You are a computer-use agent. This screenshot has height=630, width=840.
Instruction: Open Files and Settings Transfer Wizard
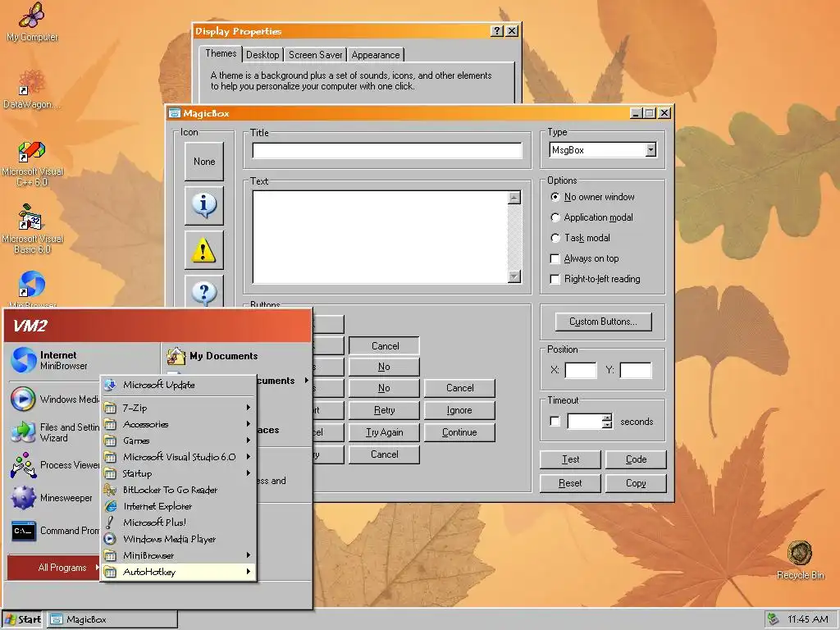(x=53, y=432)
